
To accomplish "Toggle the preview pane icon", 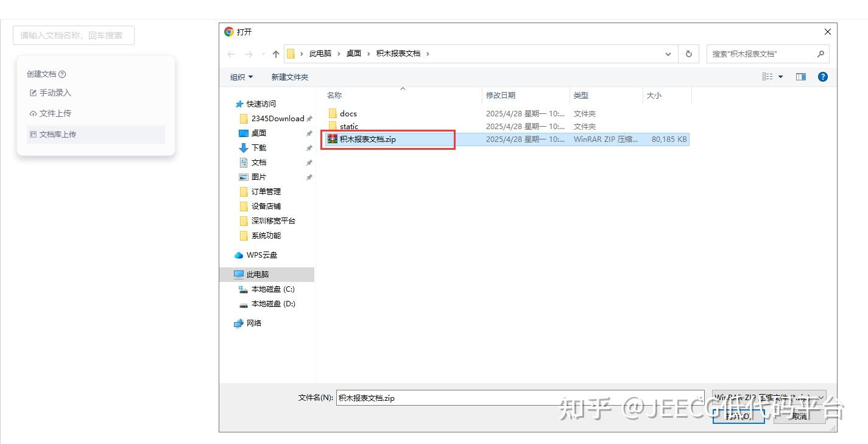I will point(800,77).
